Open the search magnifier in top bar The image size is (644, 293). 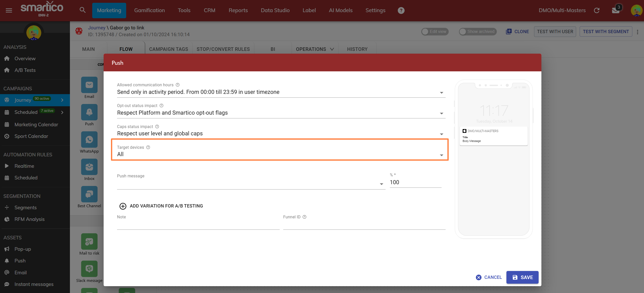[x=82, y=10]
